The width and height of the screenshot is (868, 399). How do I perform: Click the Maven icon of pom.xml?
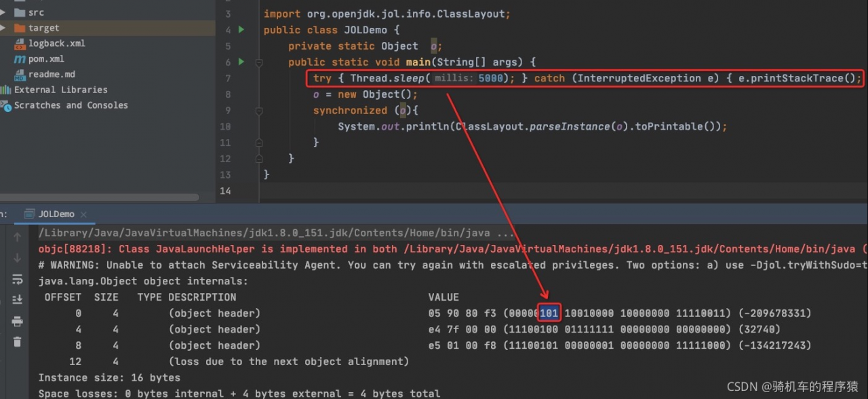[x=20, y=59]
